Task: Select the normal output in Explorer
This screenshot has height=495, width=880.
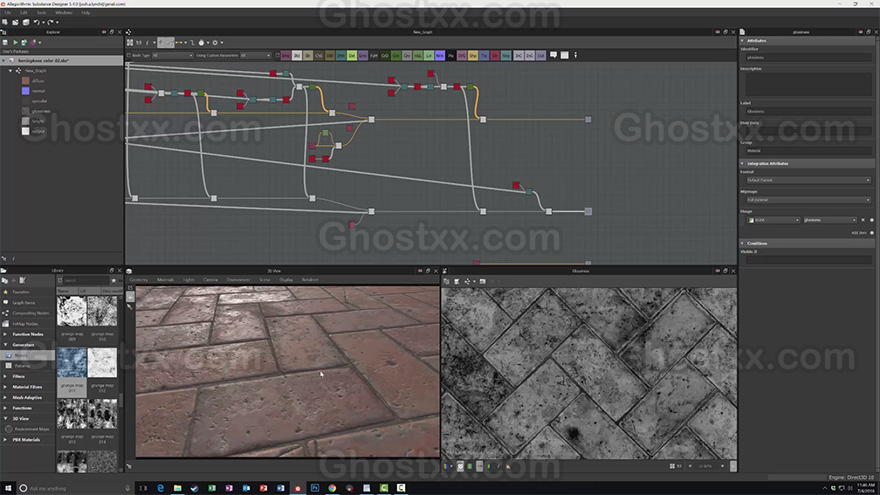Action: (38, 91)
